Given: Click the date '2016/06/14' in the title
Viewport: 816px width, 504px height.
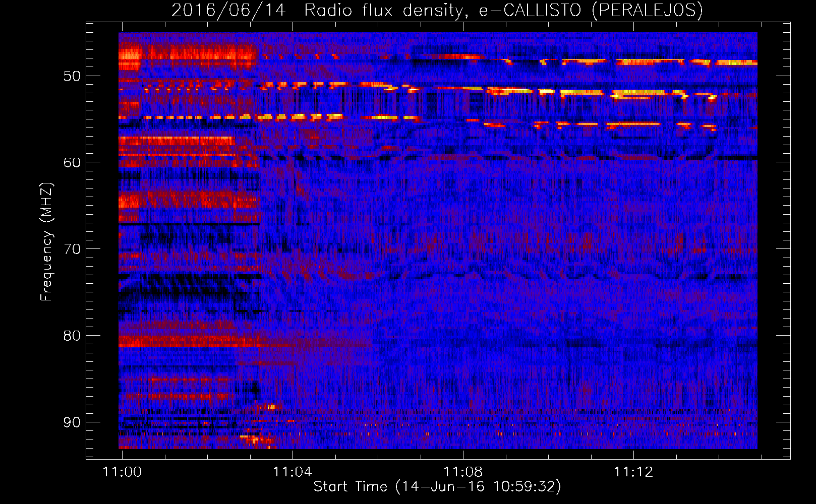Looking at the screenshot, I should [228, 10].
